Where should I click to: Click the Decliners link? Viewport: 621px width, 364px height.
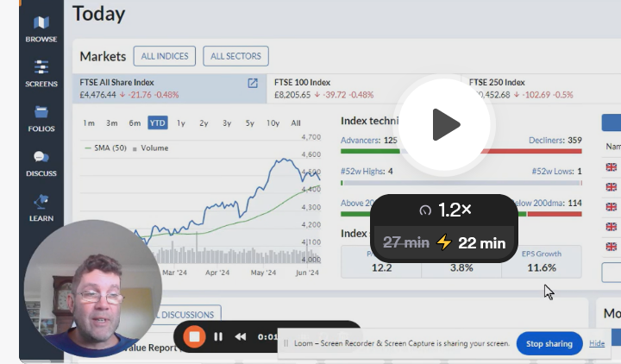[547, 141]
